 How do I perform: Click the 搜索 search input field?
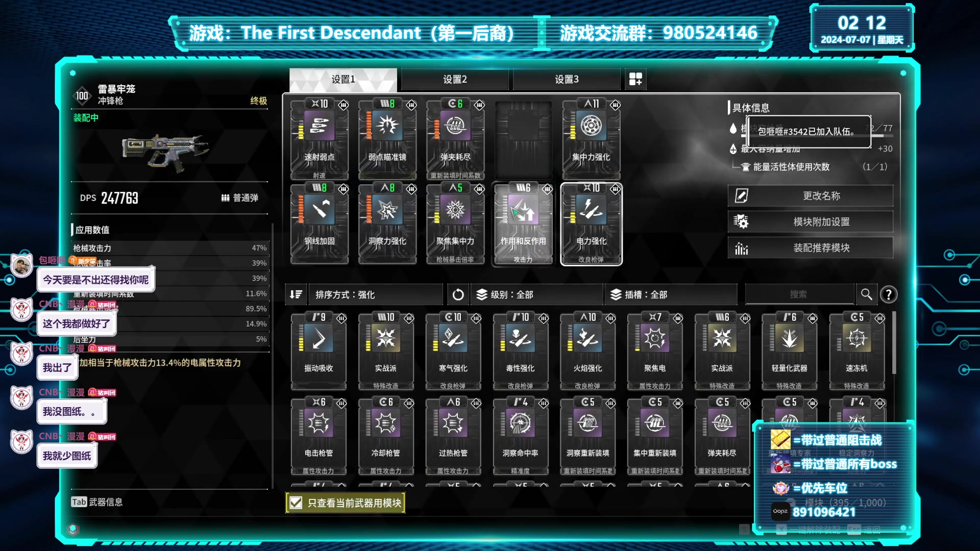pyautogui.click(x=799, y=294)
